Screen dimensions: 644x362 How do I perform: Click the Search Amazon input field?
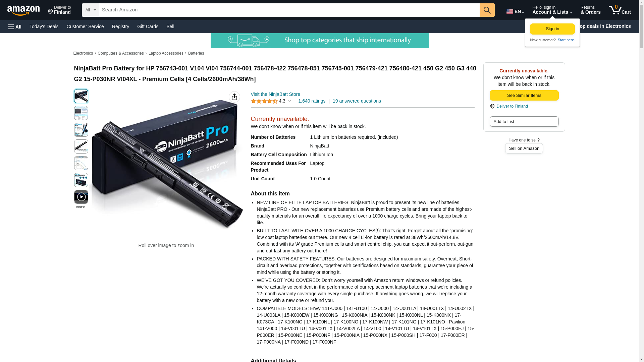(289, 10)
